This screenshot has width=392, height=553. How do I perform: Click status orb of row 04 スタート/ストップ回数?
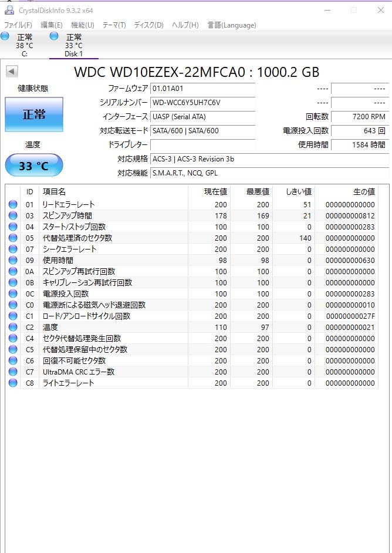[x=13, y=227]
